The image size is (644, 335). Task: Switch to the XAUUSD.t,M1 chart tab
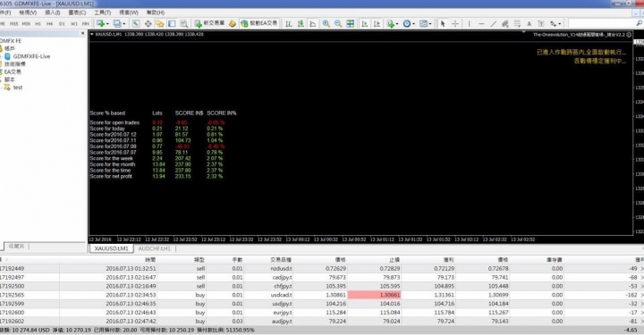coord(111,248)
